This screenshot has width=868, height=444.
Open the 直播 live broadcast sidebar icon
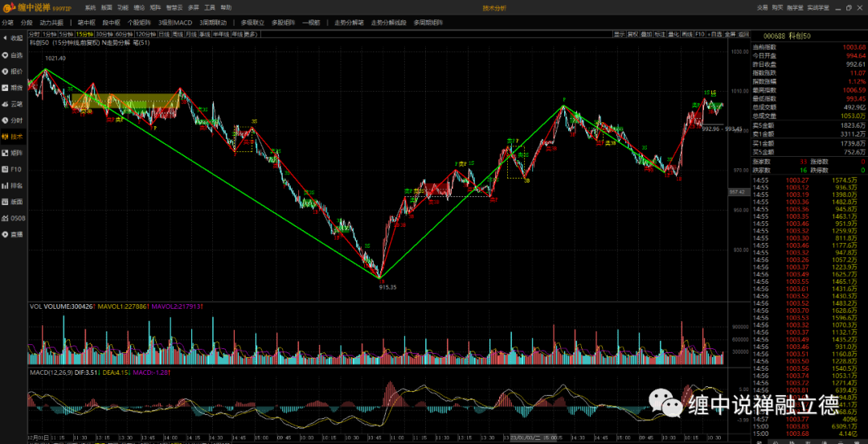pos(12,234)
